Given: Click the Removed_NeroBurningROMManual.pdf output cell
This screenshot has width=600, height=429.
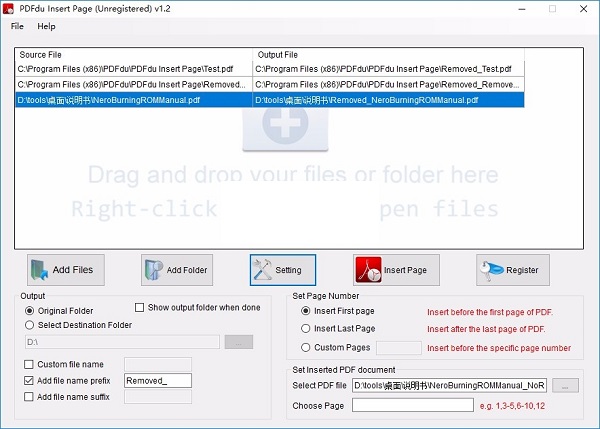Looking at the screenshot, I should pyautogui.click(x=388, y=100).
